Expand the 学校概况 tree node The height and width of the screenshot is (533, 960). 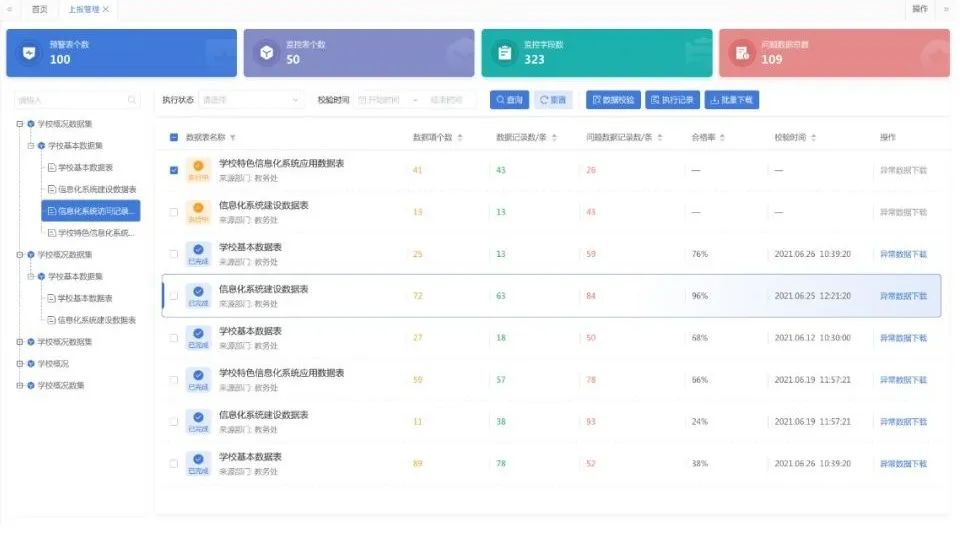click(19, 364)
